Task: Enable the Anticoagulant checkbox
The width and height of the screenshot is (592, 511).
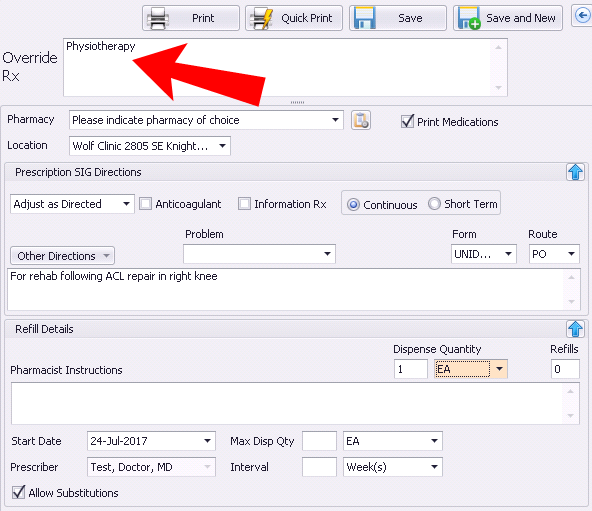Action: 146,204
